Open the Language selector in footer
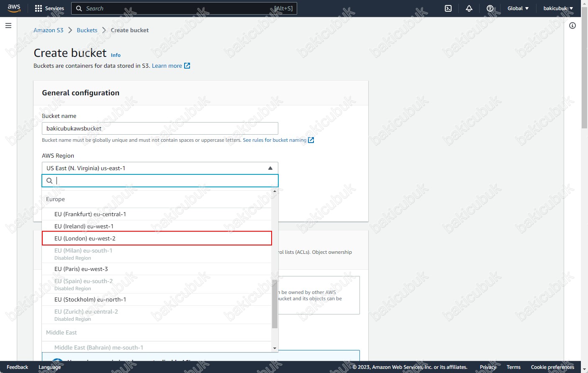The width and height of the screenshot is (588, 373). 49,367
